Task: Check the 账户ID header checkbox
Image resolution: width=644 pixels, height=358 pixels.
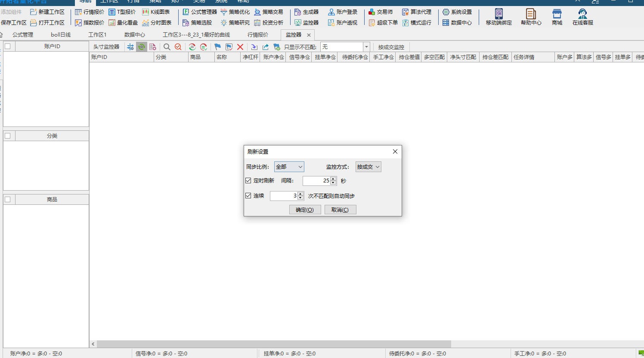Action: (x=7, y=46)
